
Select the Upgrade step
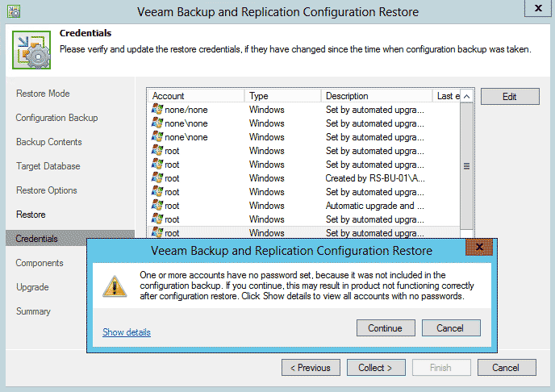click(x=32, y=287)
